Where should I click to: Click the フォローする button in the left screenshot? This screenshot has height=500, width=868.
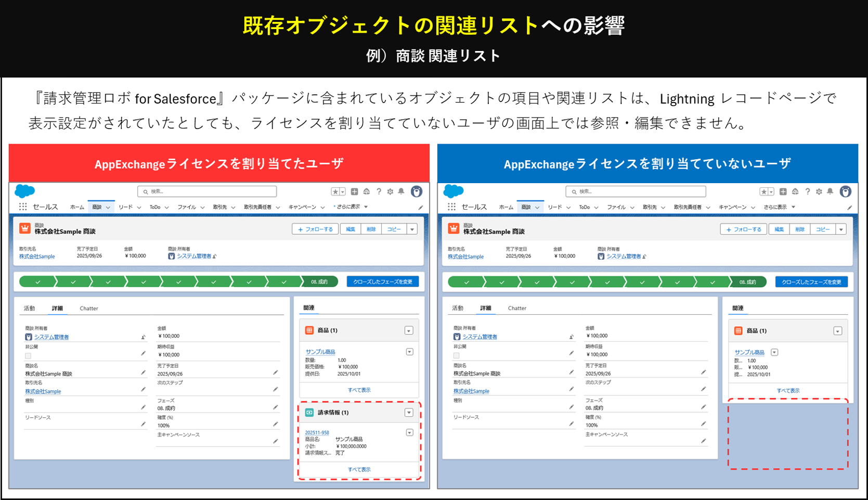tap(315, 229)
